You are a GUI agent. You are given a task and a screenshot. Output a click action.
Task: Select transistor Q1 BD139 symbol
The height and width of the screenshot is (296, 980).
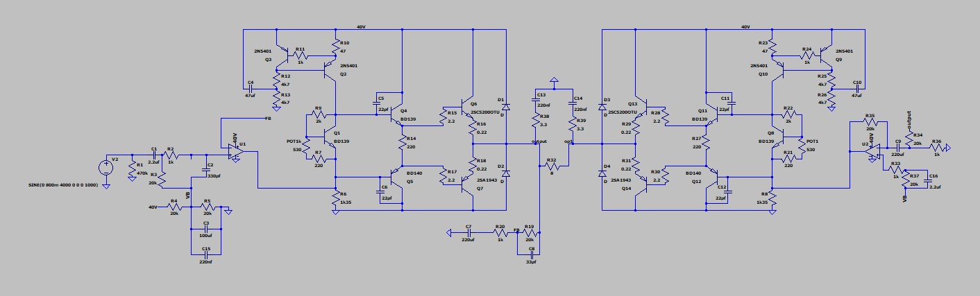point(331,136)
